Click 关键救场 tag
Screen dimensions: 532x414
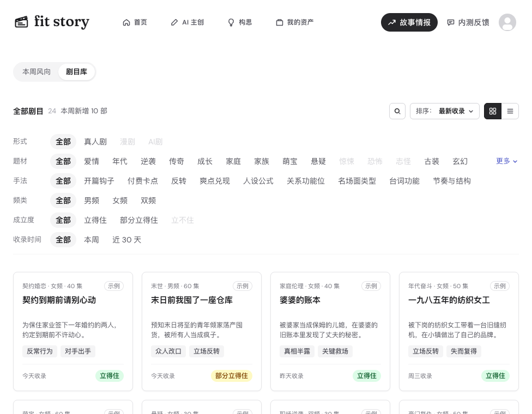point(335,351)
